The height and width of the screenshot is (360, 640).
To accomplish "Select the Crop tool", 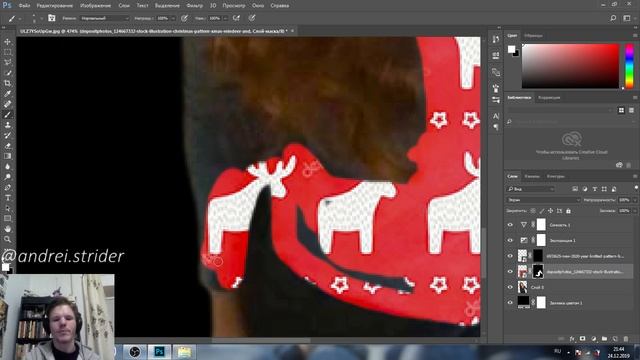I will [7, 83].
